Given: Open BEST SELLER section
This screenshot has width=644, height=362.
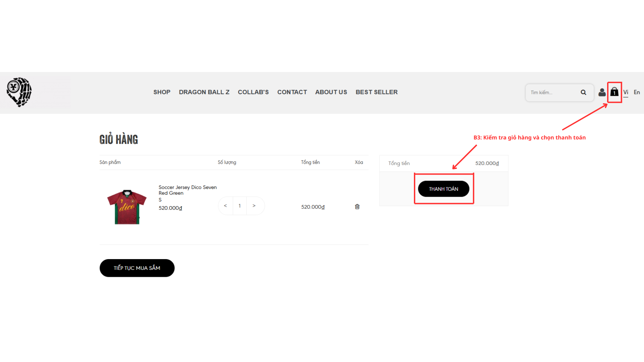Looking at the screenshot, I should coord(376,92).
